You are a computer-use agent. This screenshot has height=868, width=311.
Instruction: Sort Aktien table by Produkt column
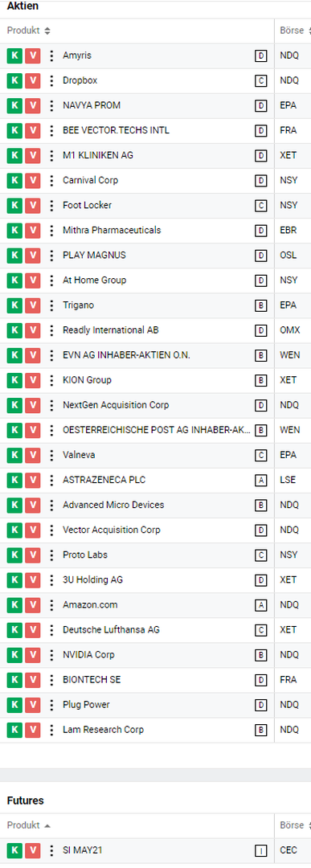coord(29,31)
